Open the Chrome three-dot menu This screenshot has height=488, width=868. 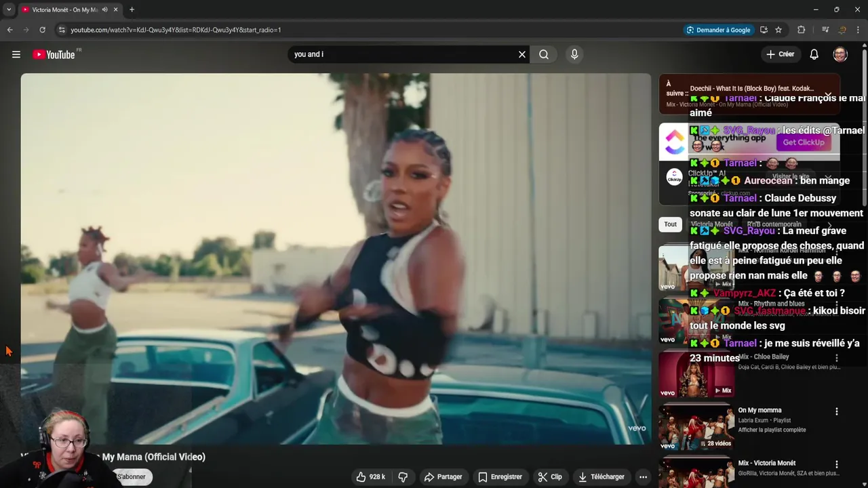[x=859, y=30]
